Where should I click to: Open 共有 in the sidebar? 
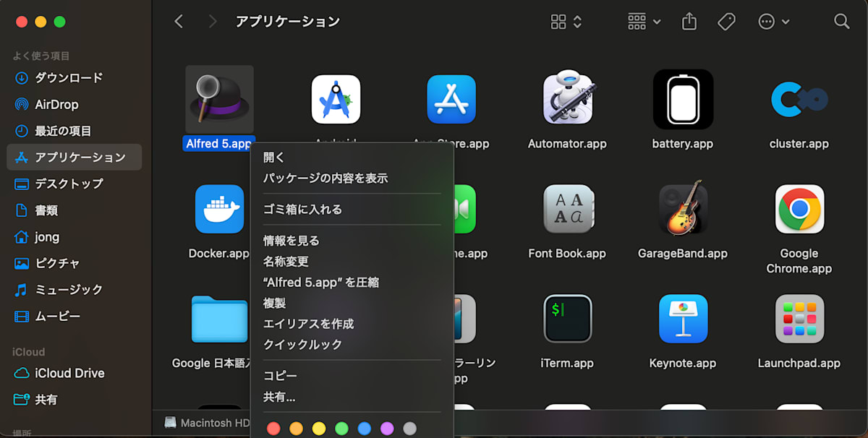[75, 400]
